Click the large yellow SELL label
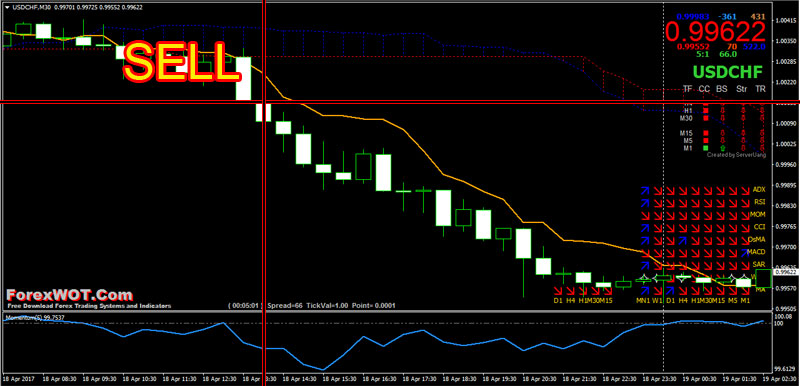Image resolution: width=800 pixels, height=386 pixels. pyautogui.click(x=181, y=62)
